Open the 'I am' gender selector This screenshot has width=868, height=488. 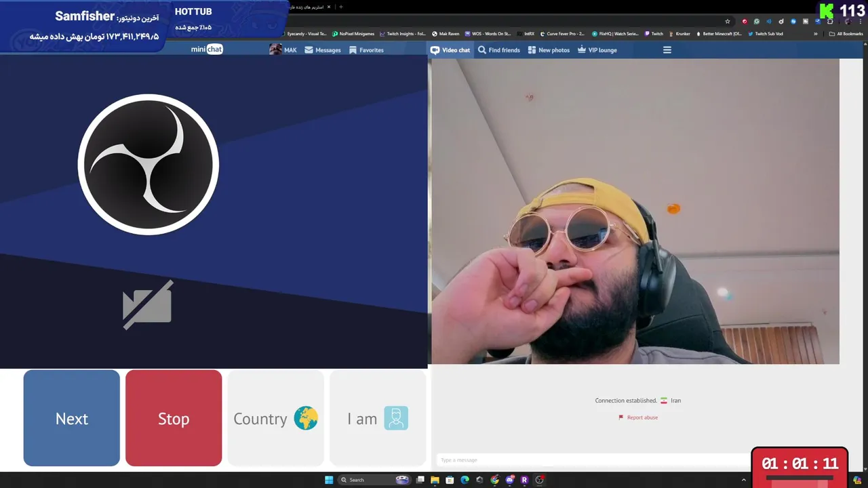(378, 418)
